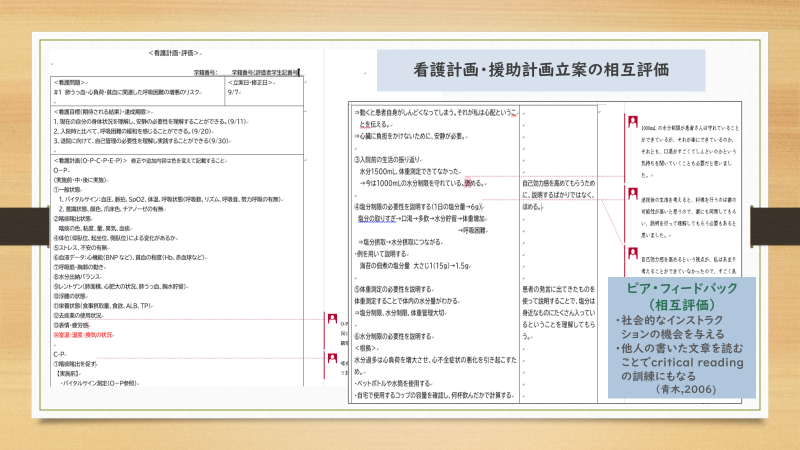This screenshot has width=800, height=450.
Task: Click the ⑥水分制限の必要性を説明する line
Action: point(394,336)
